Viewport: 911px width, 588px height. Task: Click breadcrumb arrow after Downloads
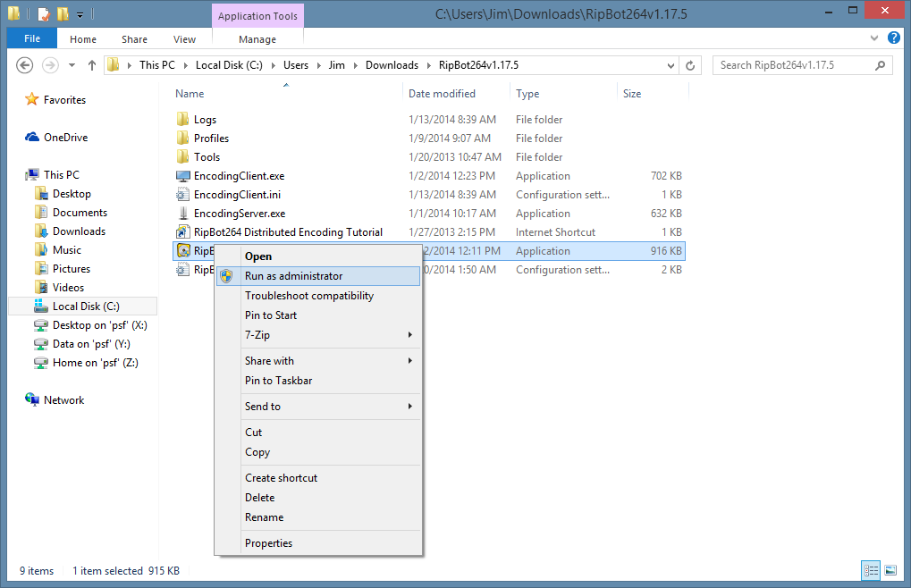point(429,65)
